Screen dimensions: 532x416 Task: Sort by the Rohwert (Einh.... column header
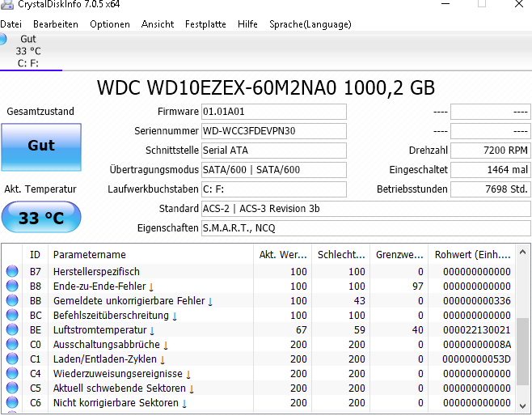coord(472,255)
